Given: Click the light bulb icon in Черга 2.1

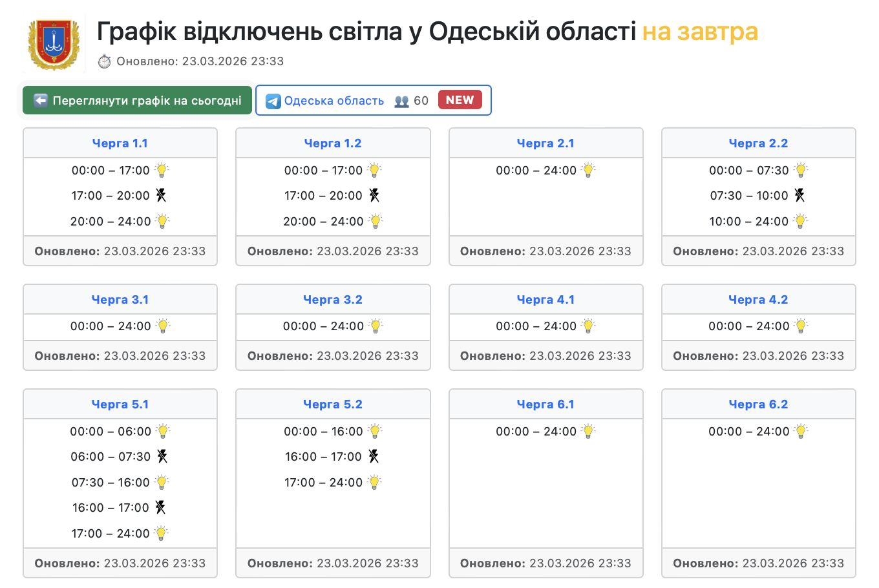Looking at the screenshot, I should click(588, 171).
